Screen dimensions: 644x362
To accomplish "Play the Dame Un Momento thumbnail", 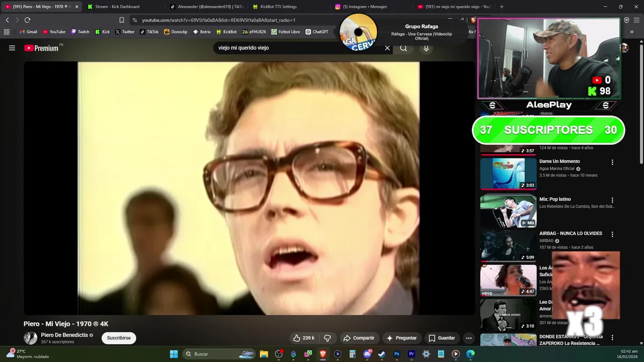I will coord(508,174).
